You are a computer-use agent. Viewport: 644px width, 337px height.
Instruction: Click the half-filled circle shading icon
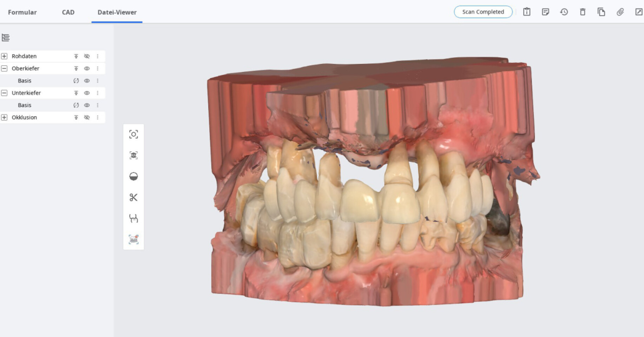133,176
